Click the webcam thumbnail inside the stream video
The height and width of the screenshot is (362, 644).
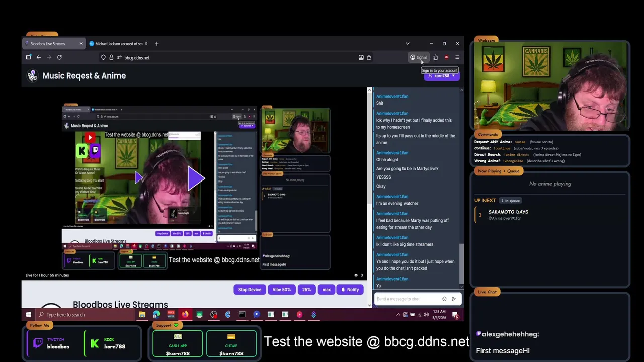(295, 131)
